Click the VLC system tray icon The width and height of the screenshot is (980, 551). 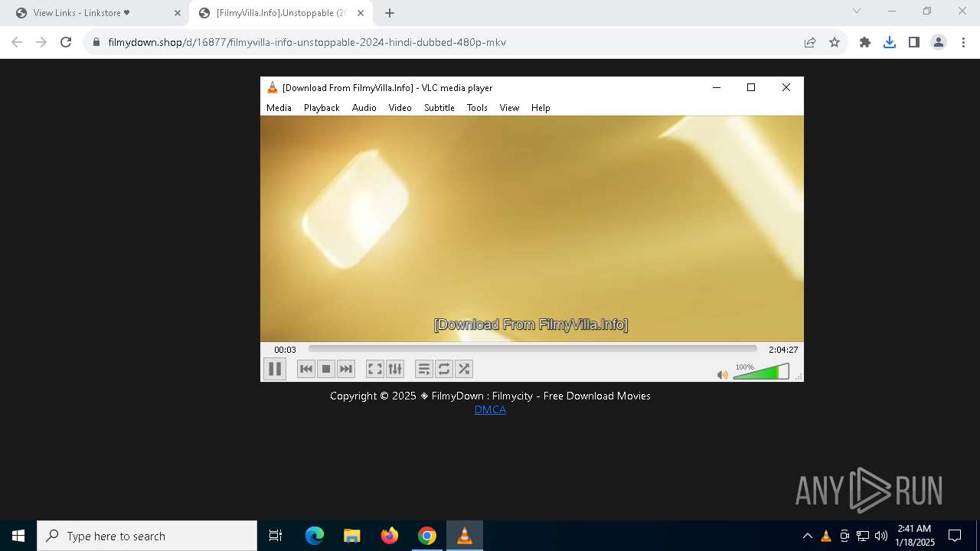825,536
